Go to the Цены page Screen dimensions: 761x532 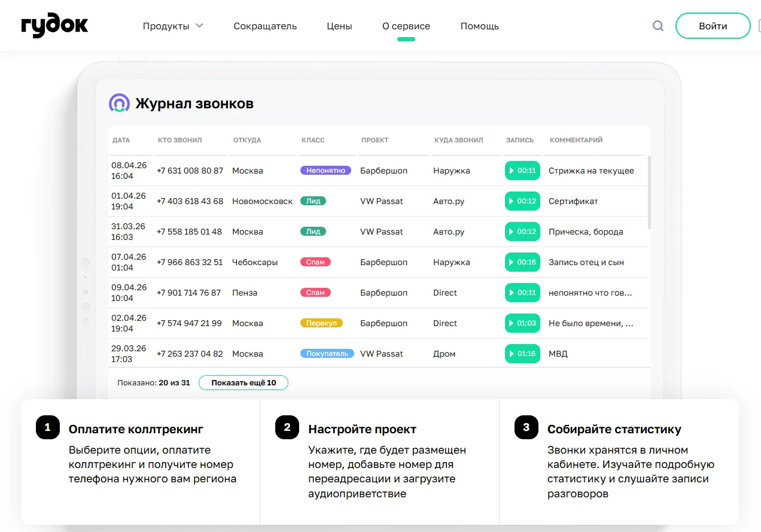click(x=339, y=26)
